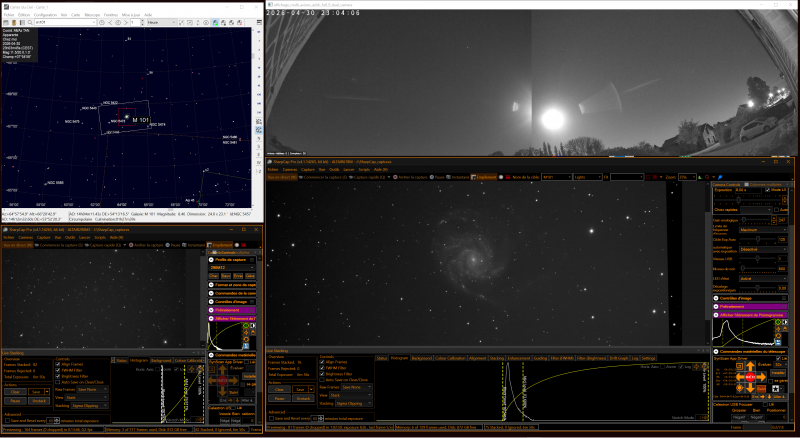The width and height of the screenshot is (800, 438).
Task: Click the first toolbar icon in Cartes du Ciel
Action: point(6,22)
